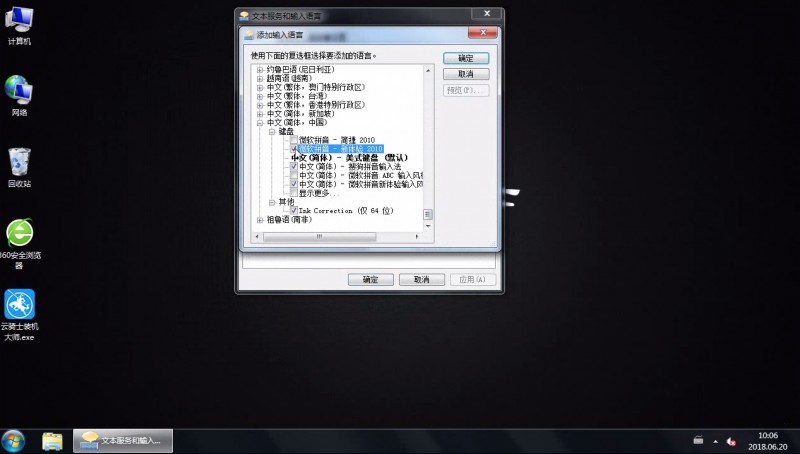Select 文本服务和输入 taskbar button
Viewport: 800px width, 454px height.
[x=123, y=441]
